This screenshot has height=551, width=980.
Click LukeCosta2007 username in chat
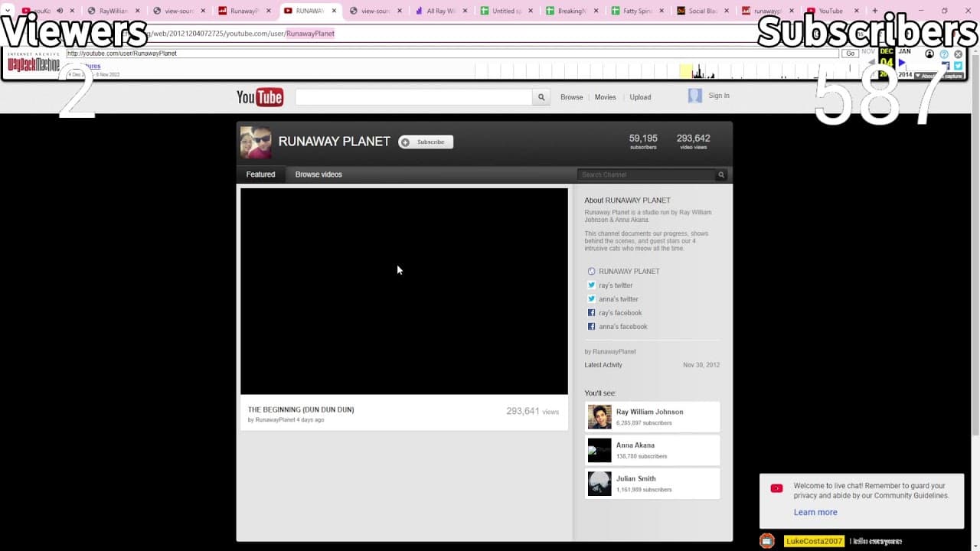(x=813, y=541)
